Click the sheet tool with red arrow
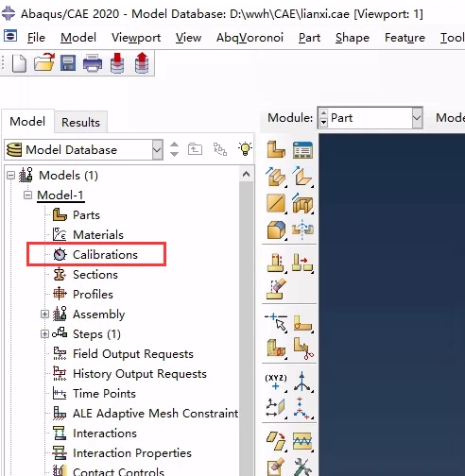 [276, 440]
